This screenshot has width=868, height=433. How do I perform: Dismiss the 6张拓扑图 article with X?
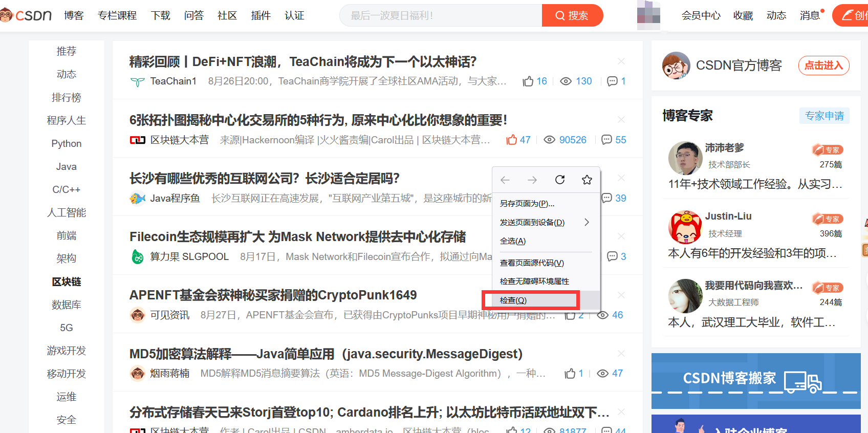click(x=621, y=120)
